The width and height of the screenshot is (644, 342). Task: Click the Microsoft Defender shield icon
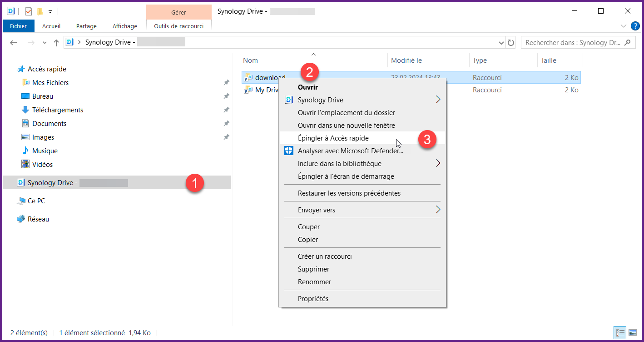click(289, 151)
